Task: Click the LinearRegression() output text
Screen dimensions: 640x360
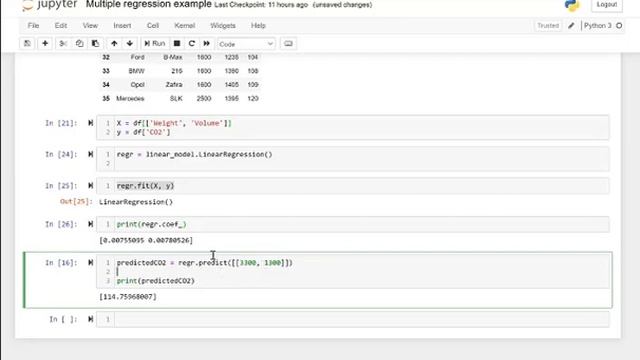Action: click(x=136, y=202)
